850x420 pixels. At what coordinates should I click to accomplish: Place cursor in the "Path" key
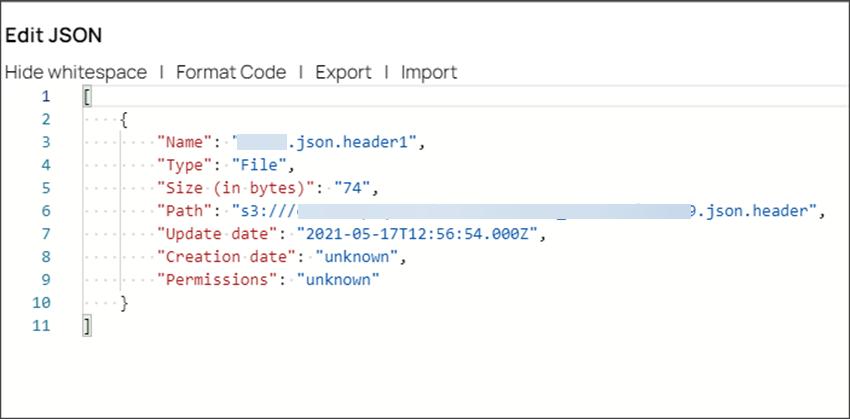point(185,211)
